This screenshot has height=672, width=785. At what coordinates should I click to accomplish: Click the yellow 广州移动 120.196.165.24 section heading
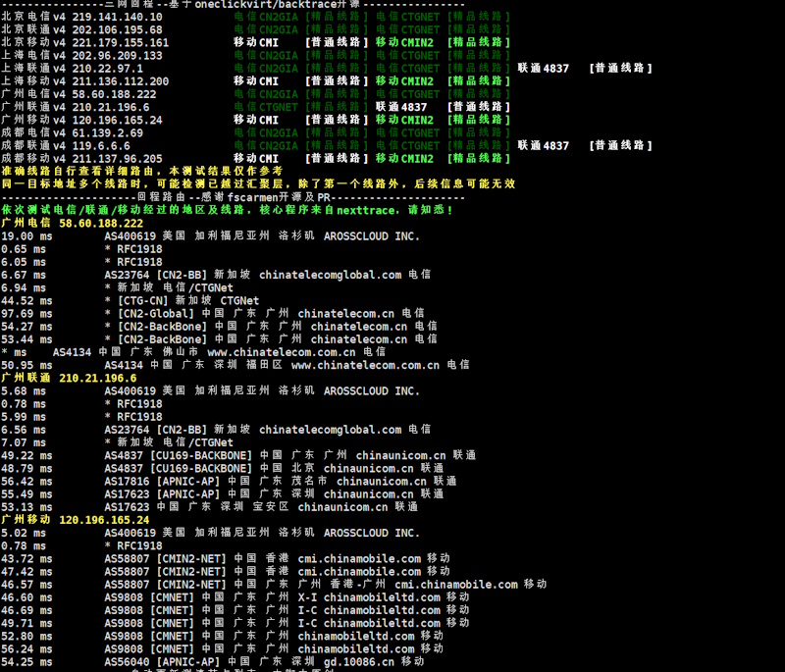(75, 520)
